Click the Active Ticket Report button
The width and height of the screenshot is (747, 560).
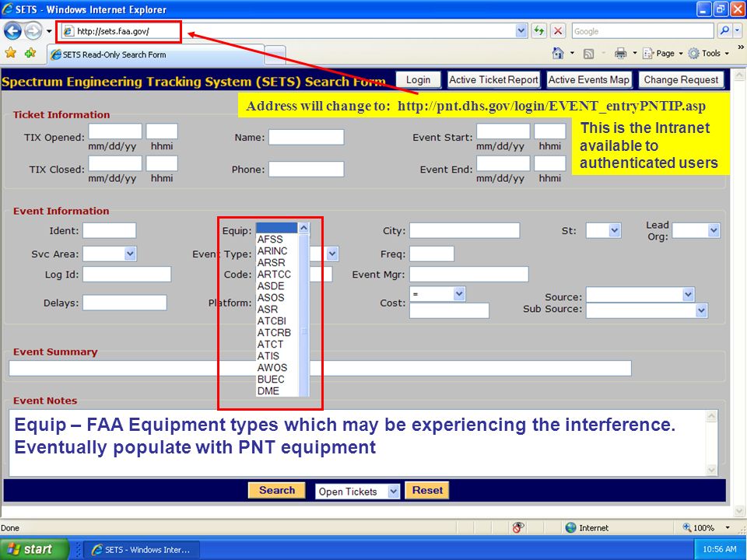[x=493, y=80]
